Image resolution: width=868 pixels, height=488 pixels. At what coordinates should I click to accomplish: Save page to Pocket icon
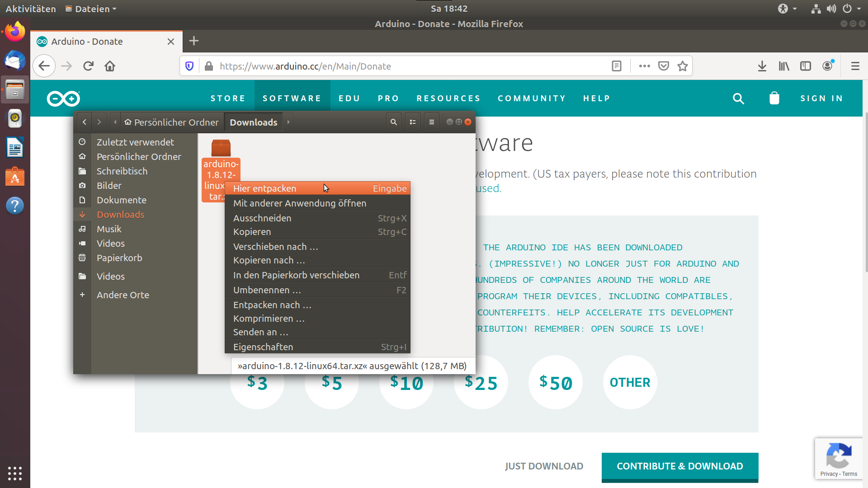point(663,66)
